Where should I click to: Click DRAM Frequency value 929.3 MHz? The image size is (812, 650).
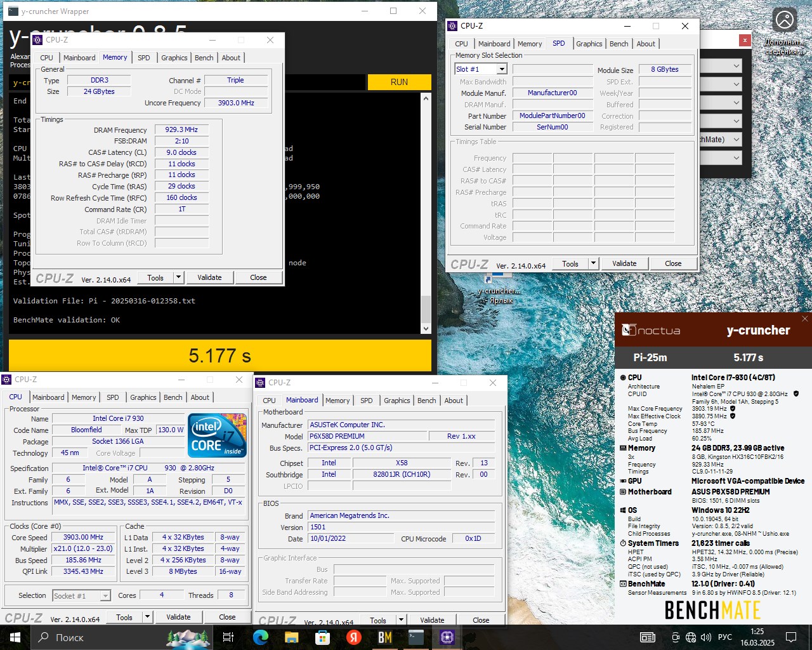[182, 129]
